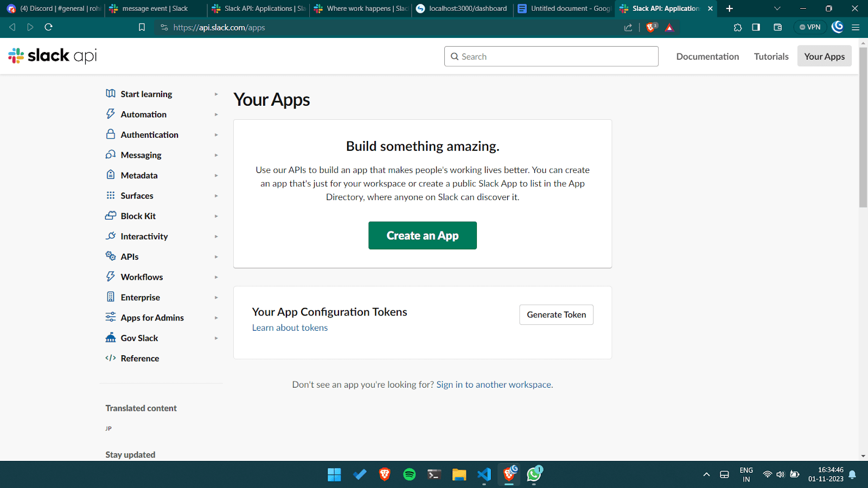Switch to the Discord #general tab

click(x=53, y=9)
